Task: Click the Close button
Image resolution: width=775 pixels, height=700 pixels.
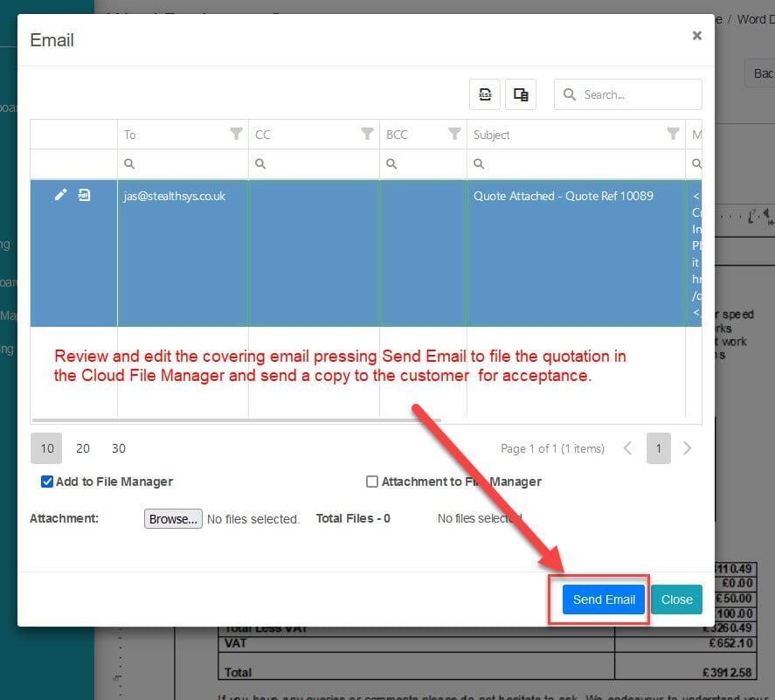Action: (676, 600)
